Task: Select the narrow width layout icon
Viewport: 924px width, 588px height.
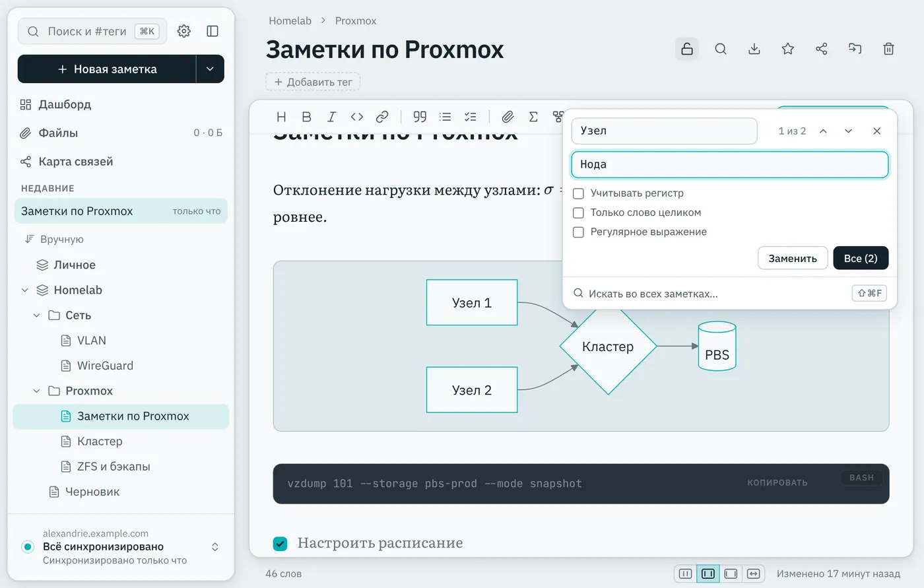Action: pyautogui.click(x=686, y=573)
